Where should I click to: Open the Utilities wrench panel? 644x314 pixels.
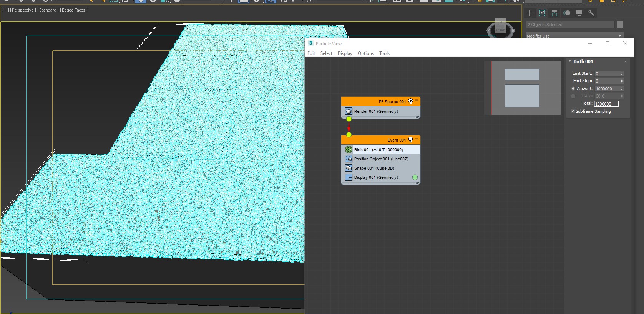(591, 13)
